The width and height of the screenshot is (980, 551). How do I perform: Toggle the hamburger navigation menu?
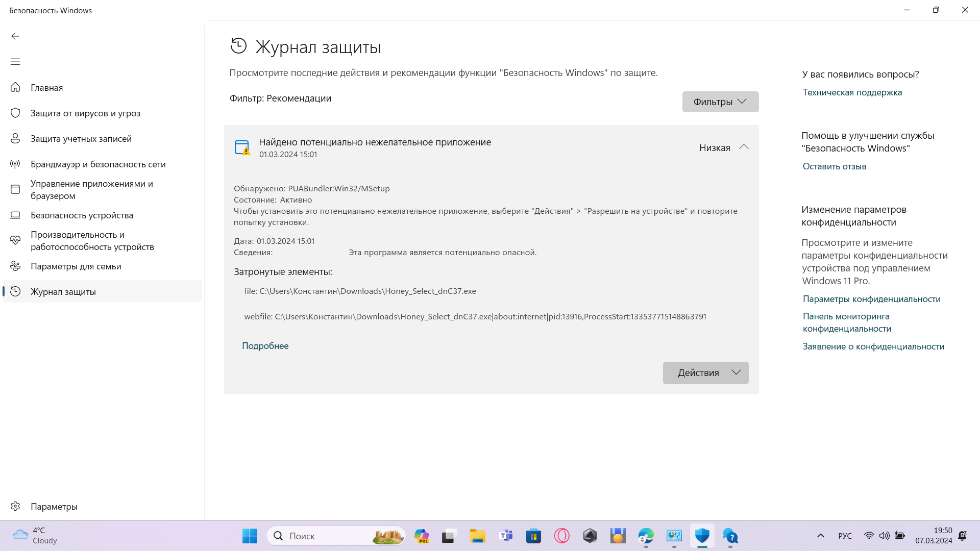tap(15, 62)
